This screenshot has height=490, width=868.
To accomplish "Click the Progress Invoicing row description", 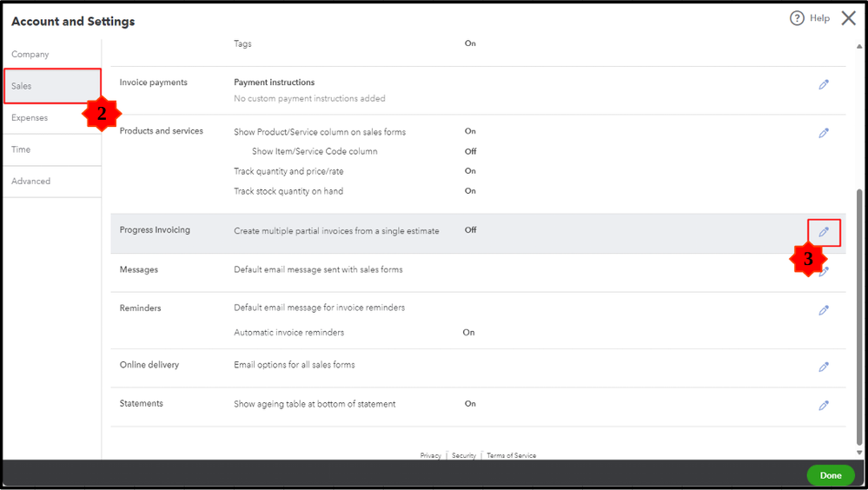I will [x=336, y=231].
